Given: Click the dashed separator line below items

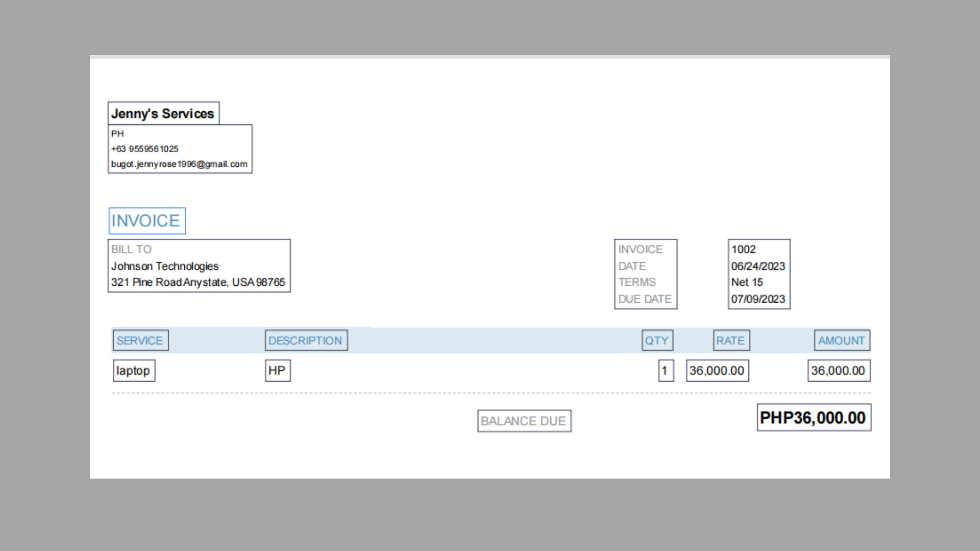Looking at the screenshot, I should point(490,393).
